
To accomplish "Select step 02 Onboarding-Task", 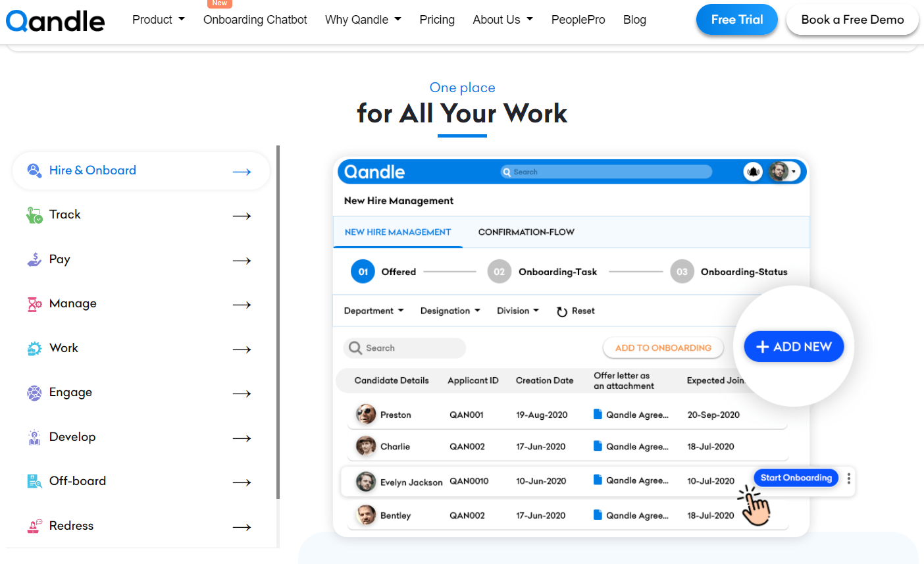I will [x=542, y=272].
